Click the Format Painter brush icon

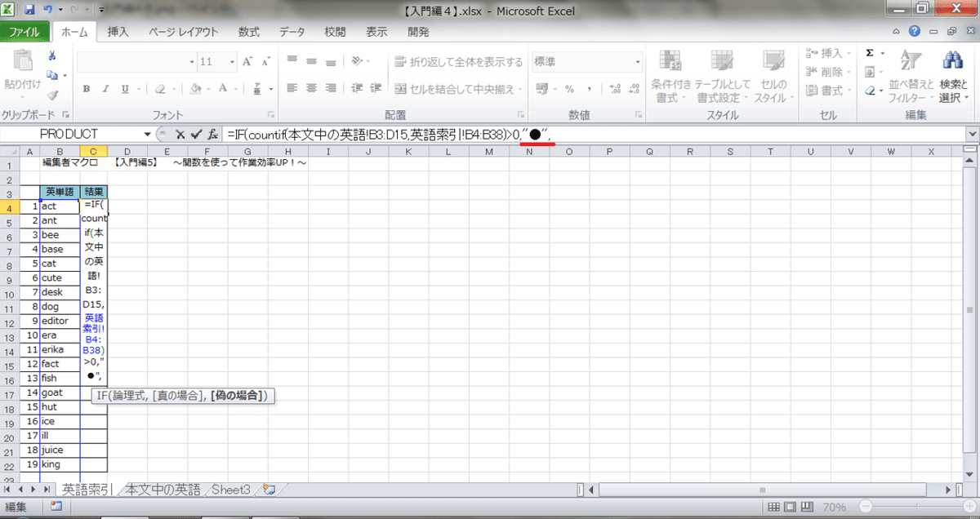(52, 95)
